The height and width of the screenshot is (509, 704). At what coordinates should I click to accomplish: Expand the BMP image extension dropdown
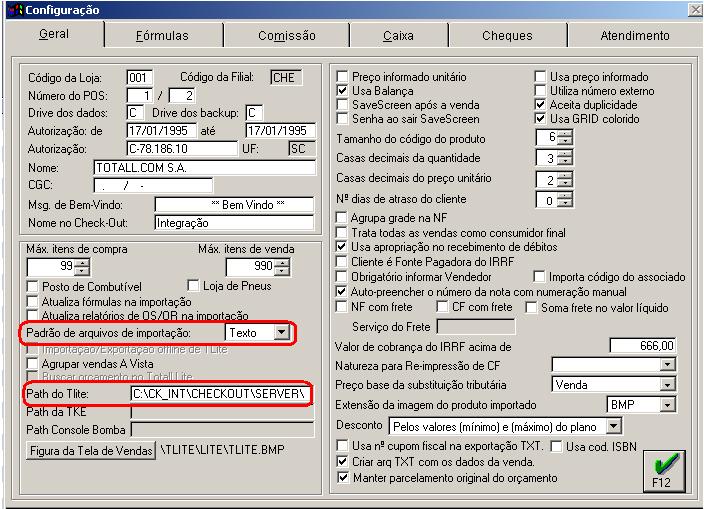[x=668, y=404]
